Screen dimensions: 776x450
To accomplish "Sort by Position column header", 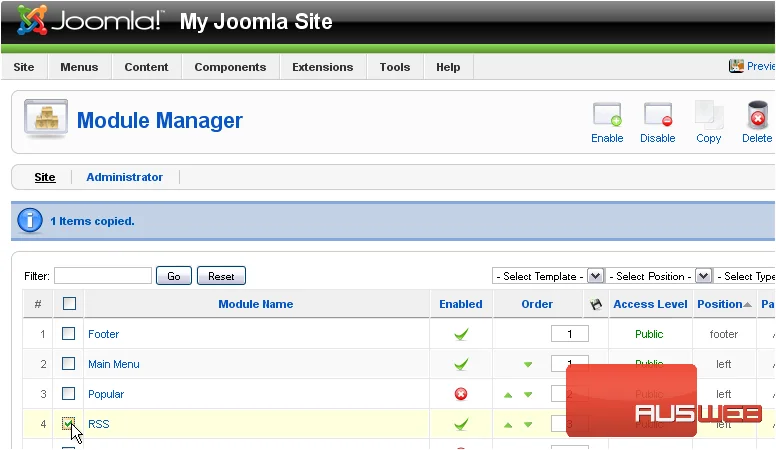I will (x=720, y=304).
